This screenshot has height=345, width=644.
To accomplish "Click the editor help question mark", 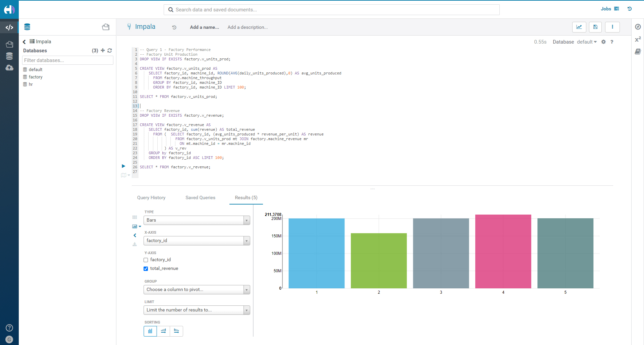I will (612, 42).
